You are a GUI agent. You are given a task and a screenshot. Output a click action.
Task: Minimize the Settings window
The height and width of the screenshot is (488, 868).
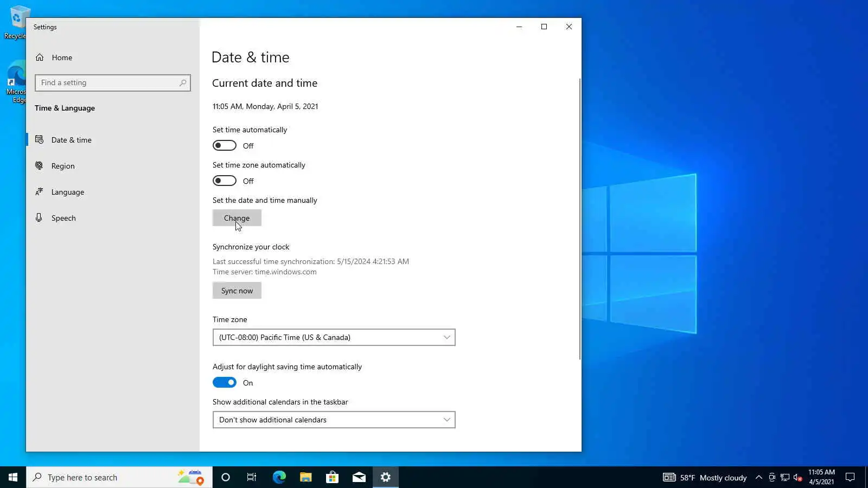(519, 27)
